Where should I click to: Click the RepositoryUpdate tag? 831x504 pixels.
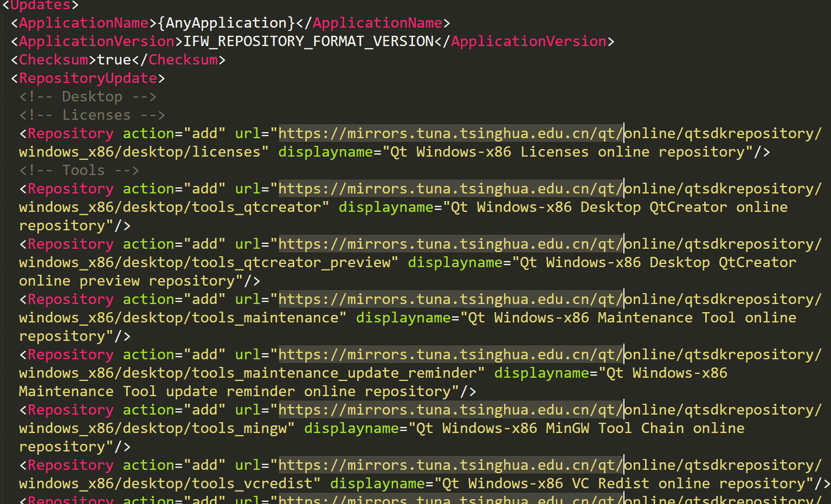[88, 78]
